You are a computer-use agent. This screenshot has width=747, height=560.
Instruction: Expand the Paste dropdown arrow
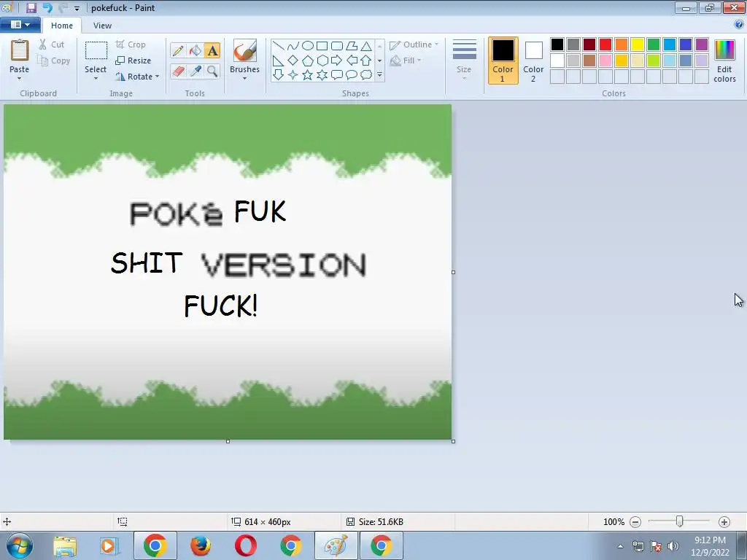[x=20, y=79]
